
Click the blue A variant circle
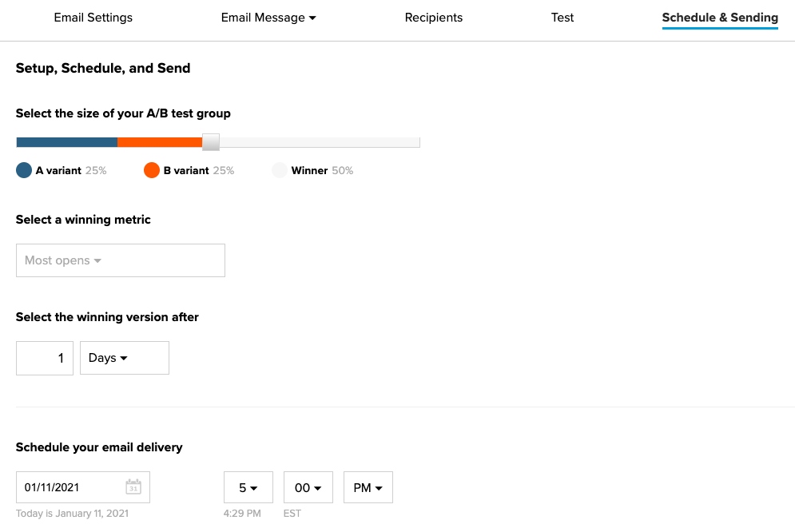24,170
